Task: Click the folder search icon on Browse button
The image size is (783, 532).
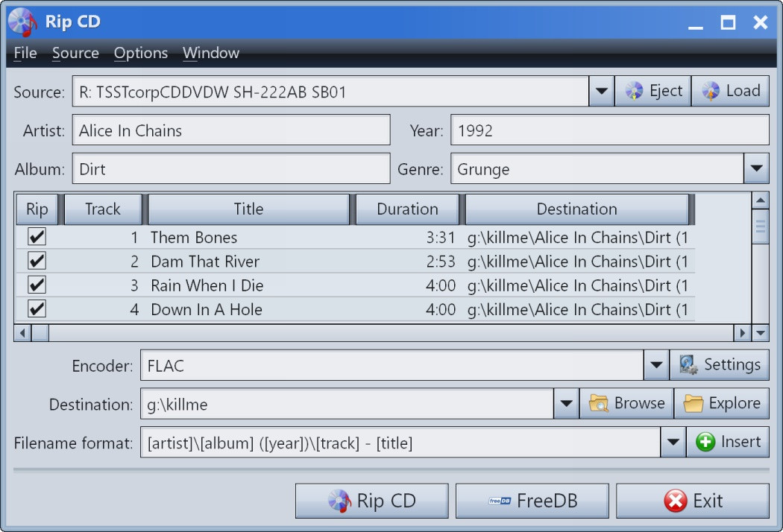Action: [x=599, y=403]
